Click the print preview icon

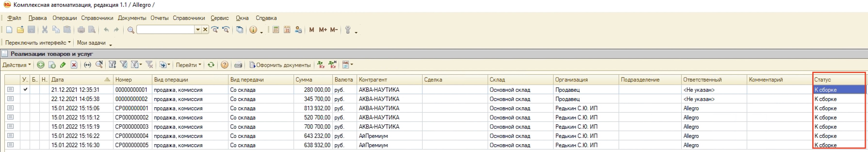92,30
